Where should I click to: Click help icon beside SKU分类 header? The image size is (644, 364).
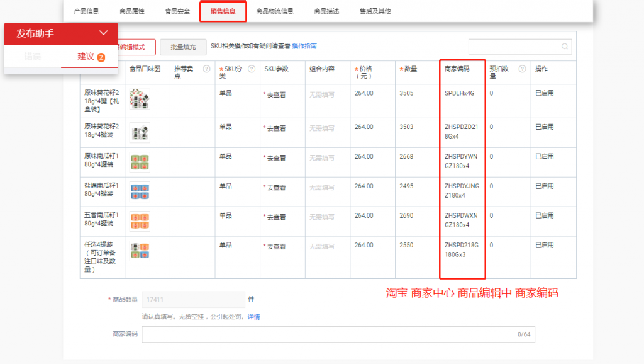(252, 69)
